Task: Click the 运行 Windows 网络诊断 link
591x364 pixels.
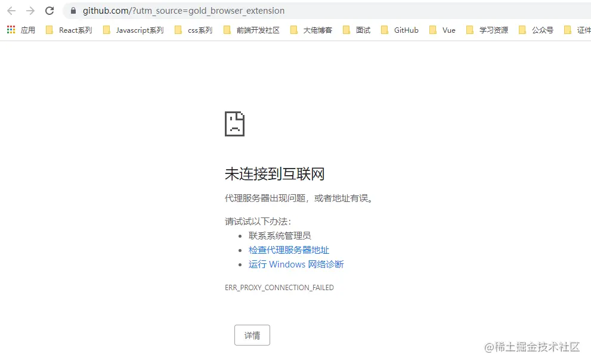Action: coord(296,265)
